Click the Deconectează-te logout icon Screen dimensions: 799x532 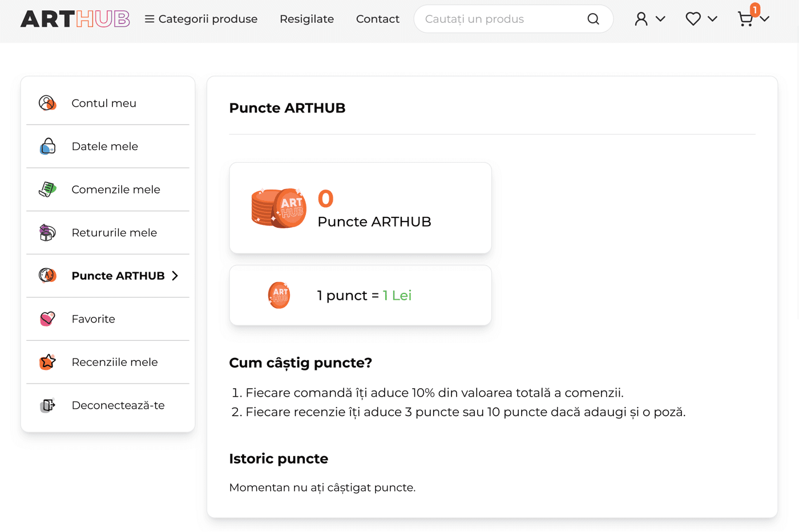click(47, 405)
